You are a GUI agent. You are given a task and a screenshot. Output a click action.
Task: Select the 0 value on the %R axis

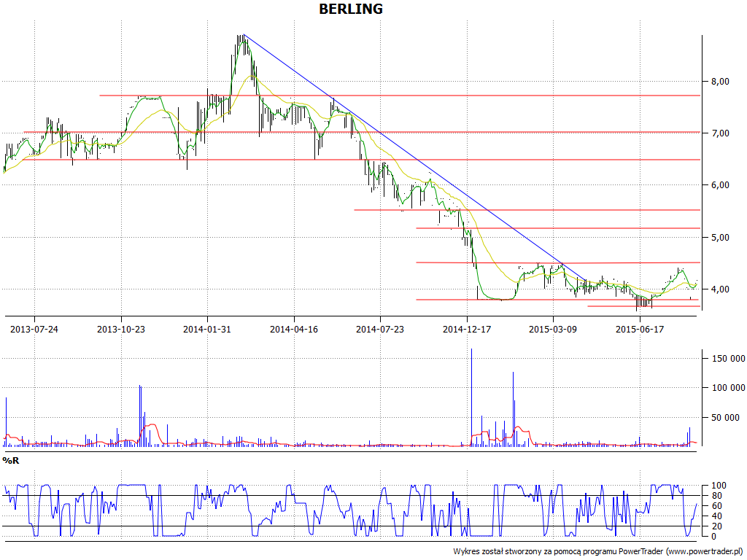coord(713,536)
